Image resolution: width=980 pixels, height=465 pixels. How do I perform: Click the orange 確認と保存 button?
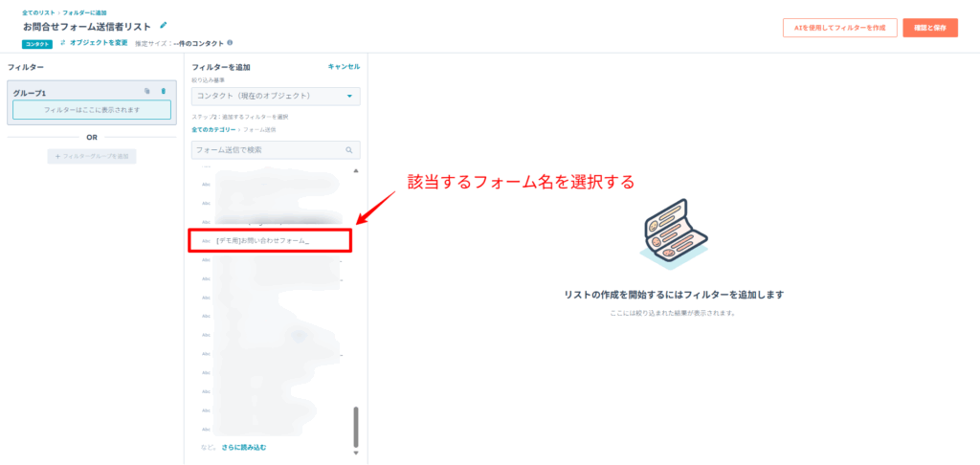coord(930,28)
